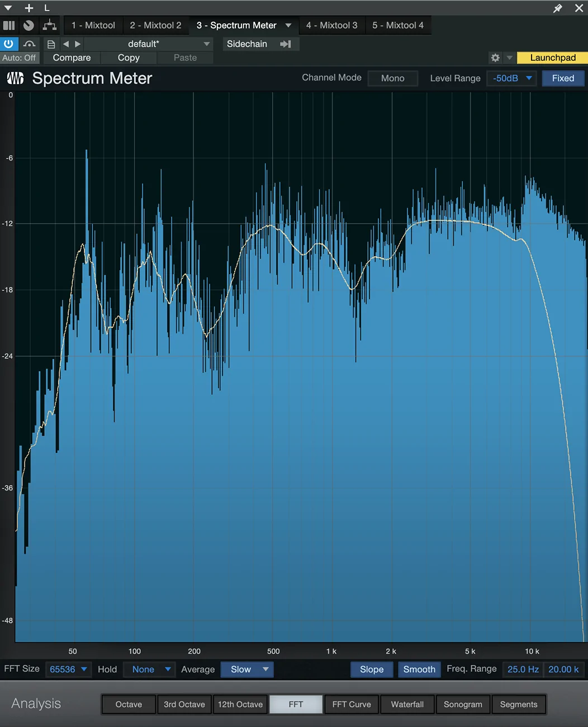Viewport: 588px width, 727px height.
Task: Select the Waterfall analysis mode
Action: pos(407,705)
